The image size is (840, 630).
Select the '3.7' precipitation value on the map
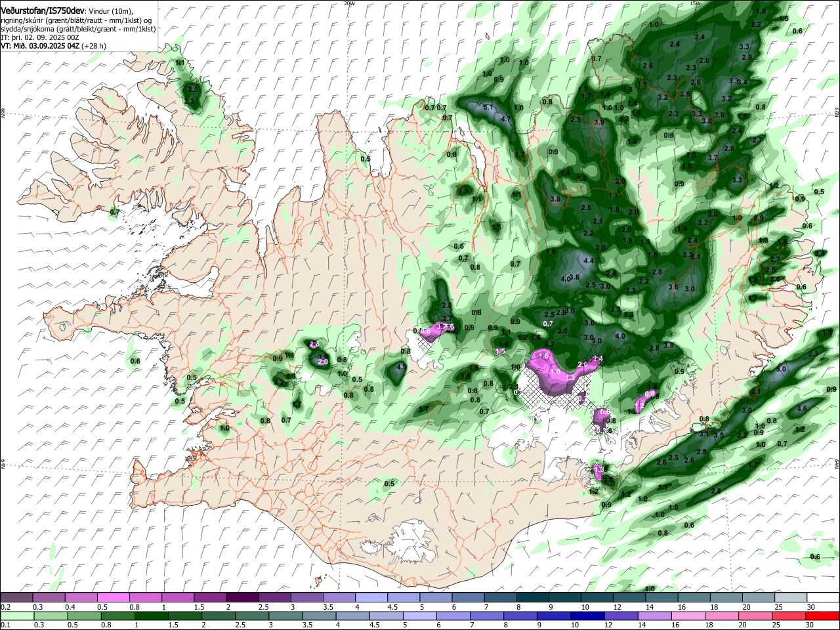point(713,157)
